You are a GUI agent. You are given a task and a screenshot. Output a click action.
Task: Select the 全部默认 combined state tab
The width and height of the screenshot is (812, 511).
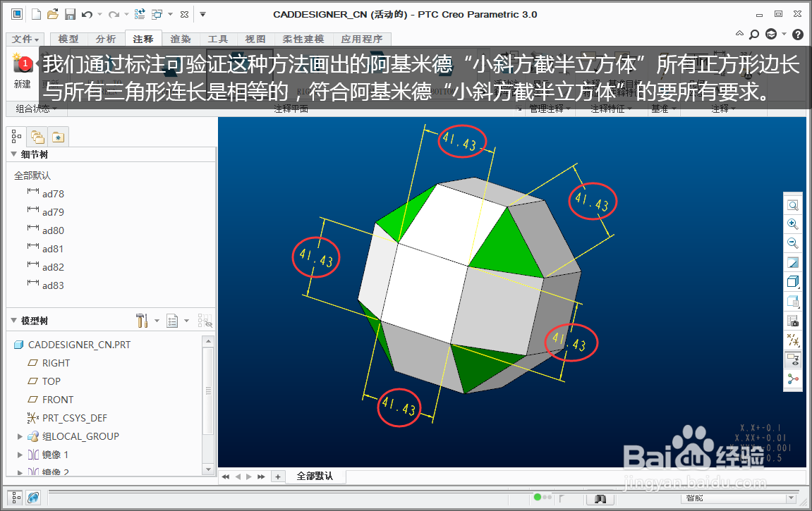click(315, 476)
